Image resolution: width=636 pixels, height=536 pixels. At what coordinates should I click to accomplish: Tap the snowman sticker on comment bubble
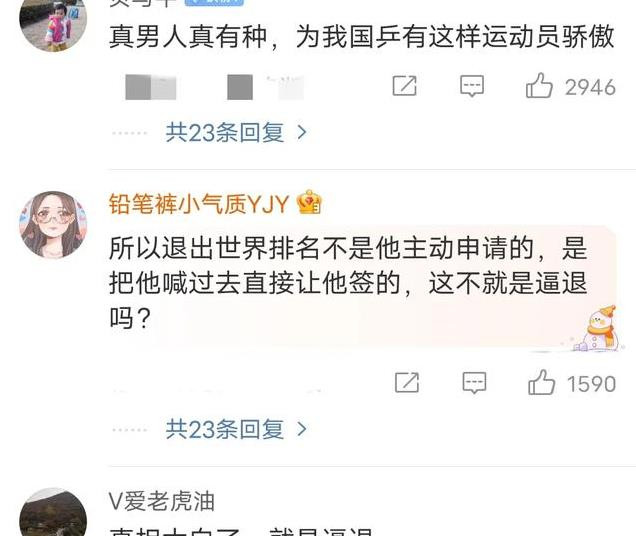click(x=599, y=329)
